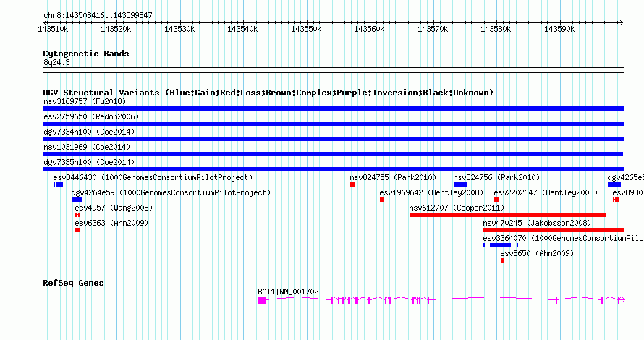This screenshot has height=340, width=644.
Task: Open the dgv4265e5 variant label
Action: [625, 177]
